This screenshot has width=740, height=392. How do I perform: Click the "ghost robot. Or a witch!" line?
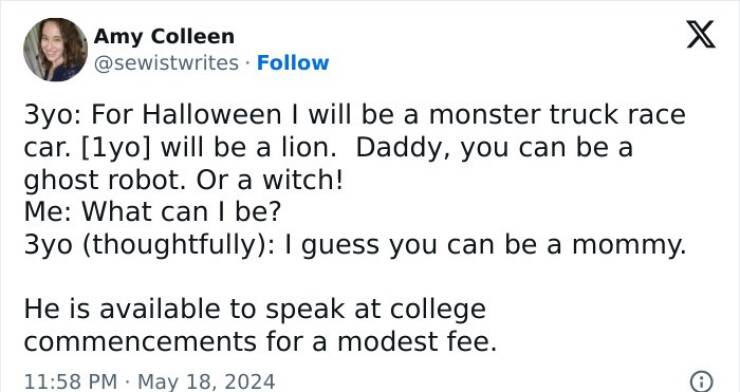184,181
